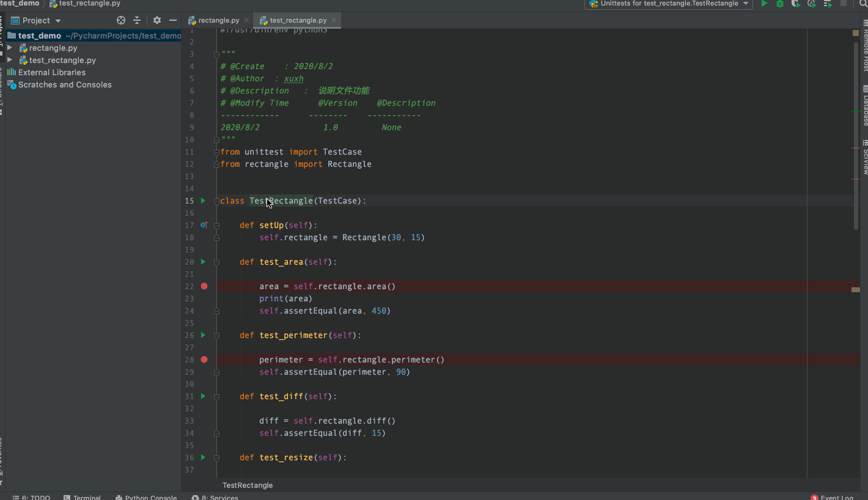Open Search Everywhere magnifier icon
This screenshot has width=868, height=500.
point(863,4)
